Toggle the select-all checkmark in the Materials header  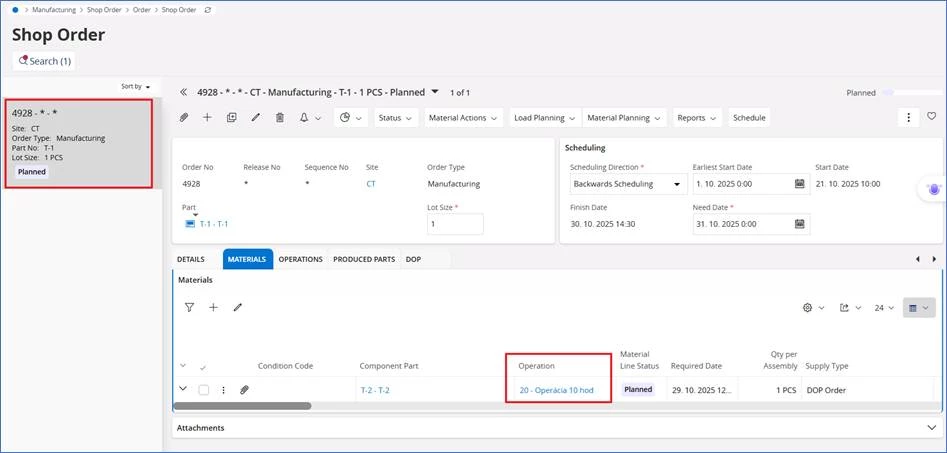(x=203, y=367)
